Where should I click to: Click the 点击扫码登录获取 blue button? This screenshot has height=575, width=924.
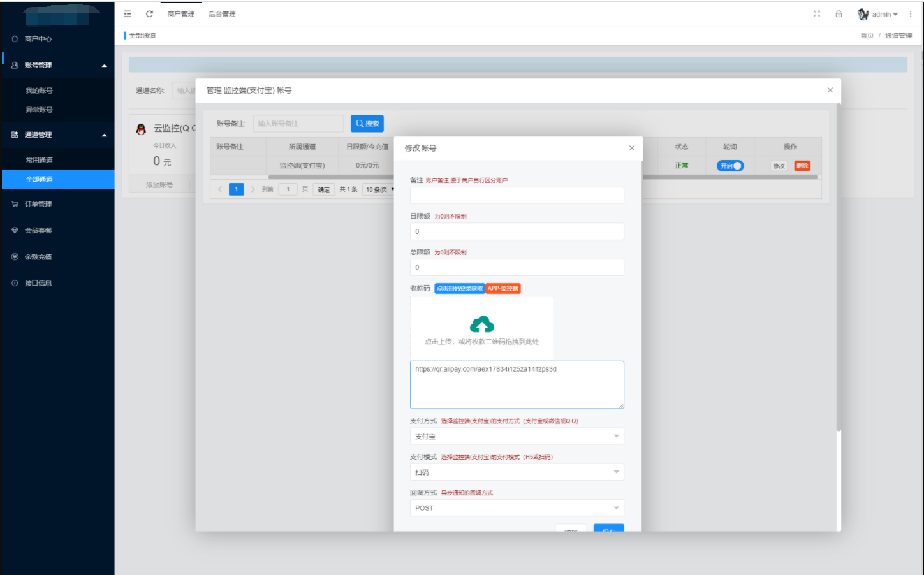pyautogui.click(x=460, y=289)
